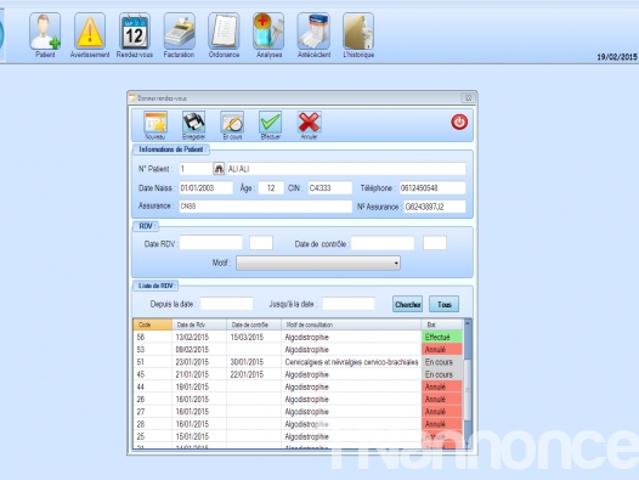Click the Date de contrôle date field
This screenshot has width=639, height=480.
coord(383,243)
